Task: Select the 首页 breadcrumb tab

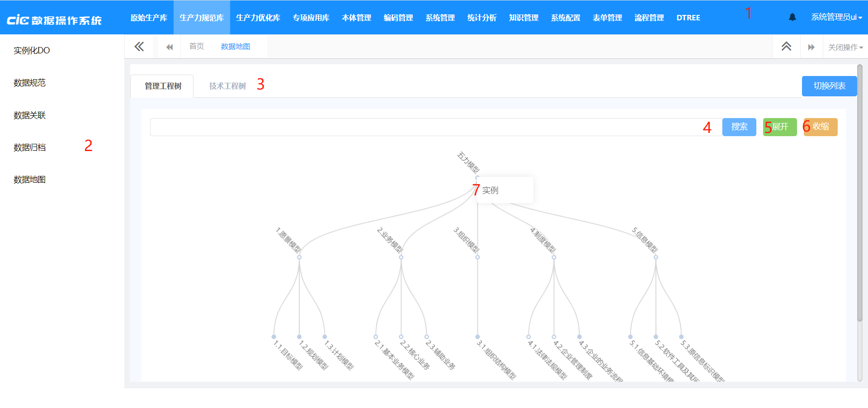Action: click(197, 47)
